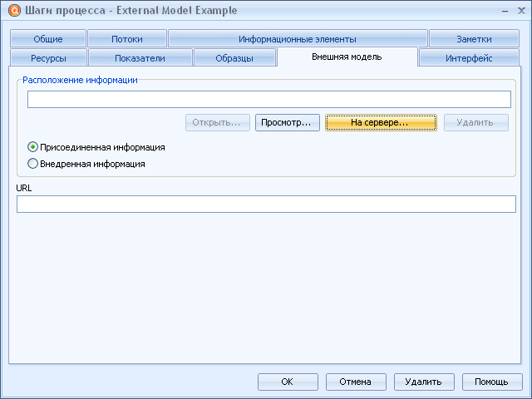This screenshot has width=532, height=399.
Task: Click Удалить button beside На сервере
Action: (x=476, y=122)
